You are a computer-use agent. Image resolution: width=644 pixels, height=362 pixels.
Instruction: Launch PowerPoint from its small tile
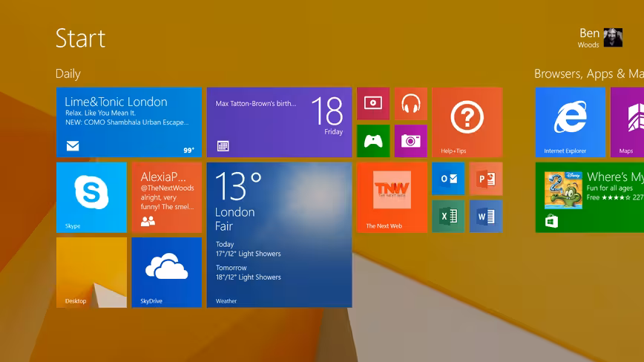point(486,179)
